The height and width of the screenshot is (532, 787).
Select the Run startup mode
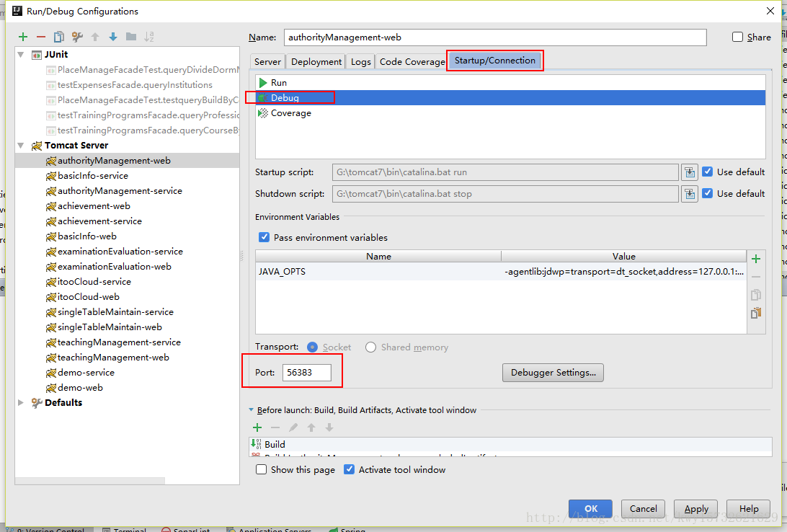[510, 83]
